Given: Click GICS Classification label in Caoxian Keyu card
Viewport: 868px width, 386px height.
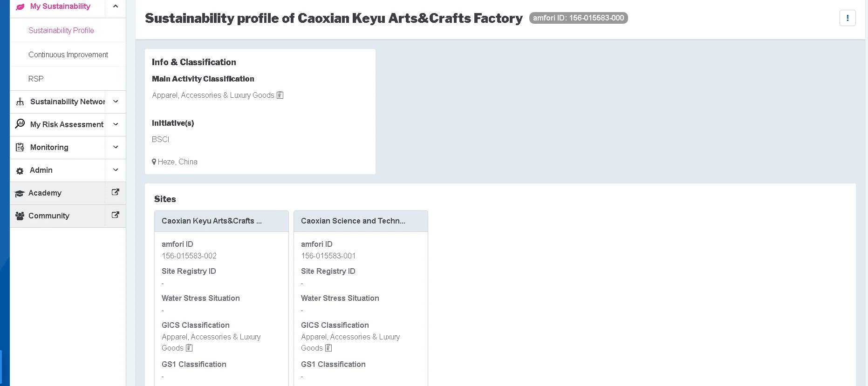Looking at the screenshot, I should 195,325.
